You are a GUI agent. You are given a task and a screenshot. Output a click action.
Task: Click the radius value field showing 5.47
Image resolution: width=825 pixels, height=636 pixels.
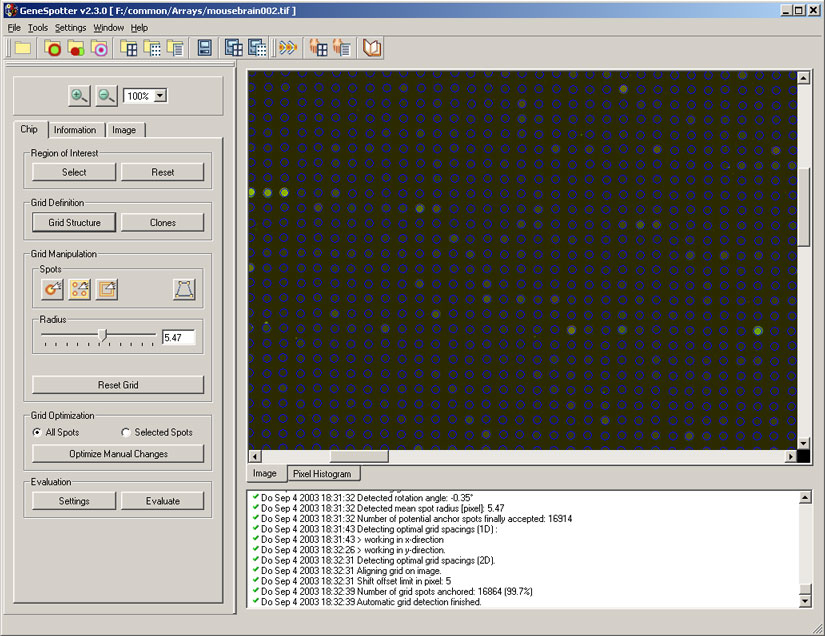178,338
